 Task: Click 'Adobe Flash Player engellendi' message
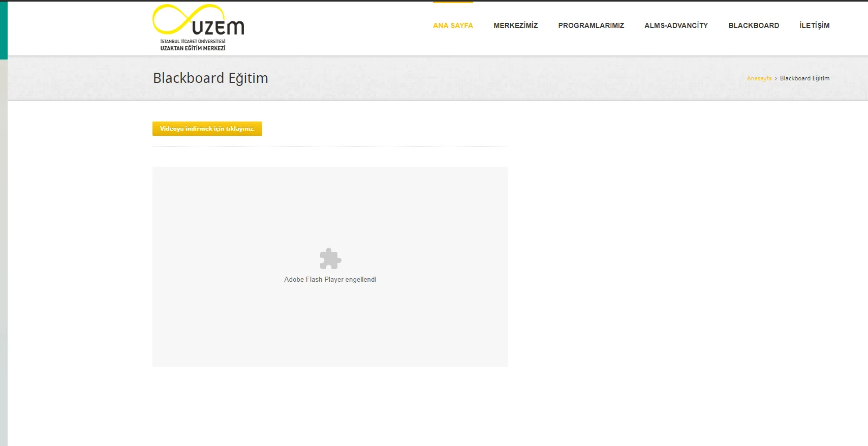point(330,280)
